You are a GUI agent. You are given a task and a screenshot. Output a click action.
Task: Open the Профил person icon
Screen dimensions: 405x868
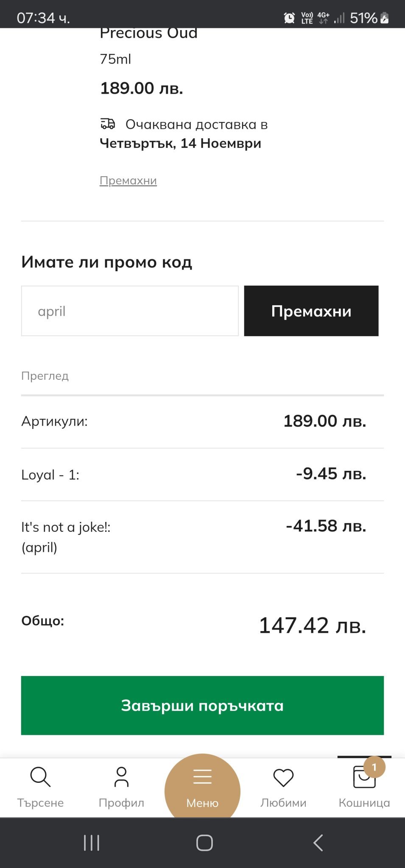coord(121,777)
